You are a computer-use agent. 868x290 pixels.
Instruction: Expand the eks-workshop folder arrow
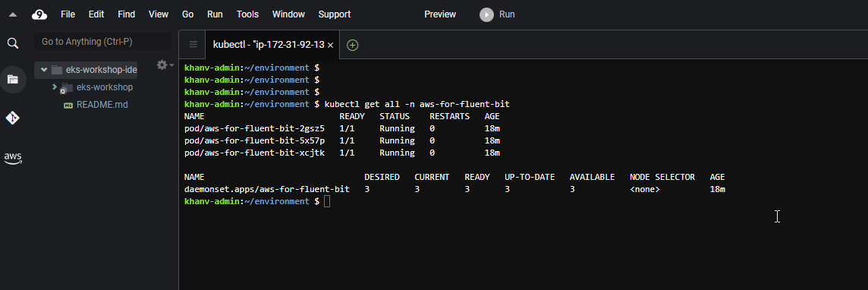click(x=55, y=87)
